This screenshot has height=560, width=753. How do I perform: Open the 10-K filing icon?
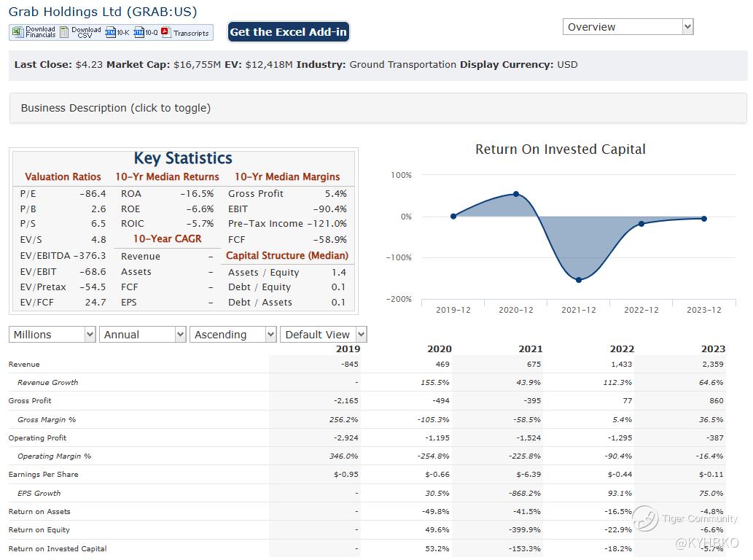pos(111,32)
